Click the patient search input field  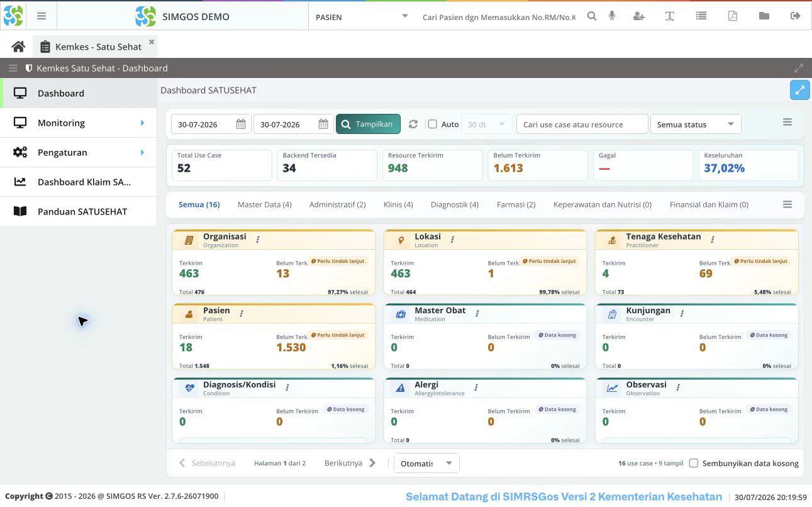click(499, 17)
